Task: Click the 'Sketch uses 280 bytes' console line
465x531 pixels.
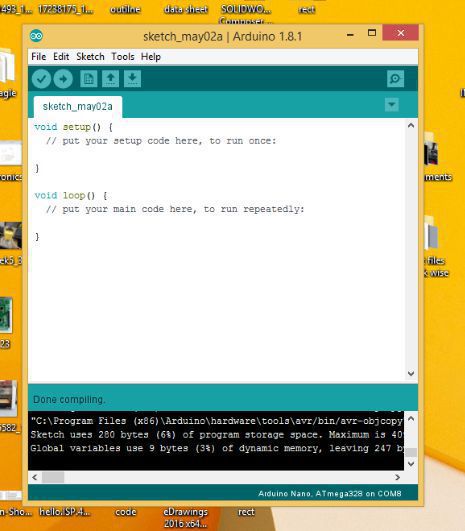Action: [216, 434]
